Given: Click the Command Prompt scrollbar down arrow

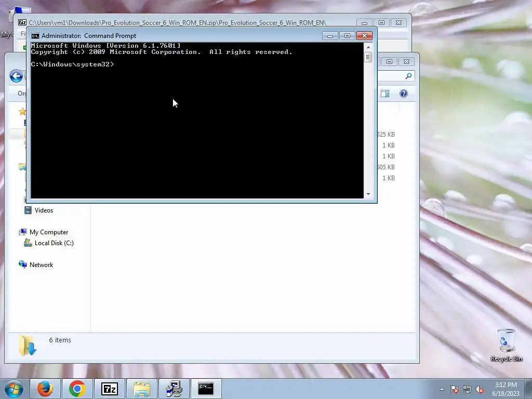Looking at the screenshot, I should pos(368,194).
